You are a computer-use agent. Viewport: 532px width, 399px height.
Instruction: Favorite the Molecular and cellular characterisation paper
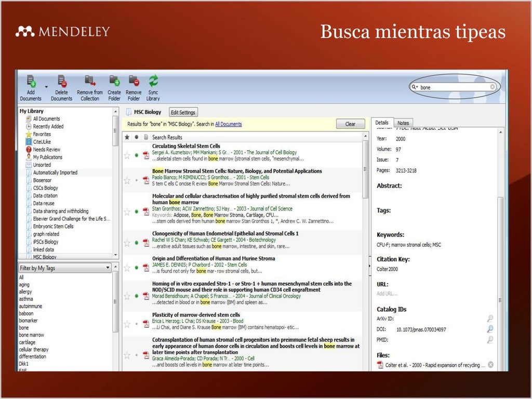point(127,212)
